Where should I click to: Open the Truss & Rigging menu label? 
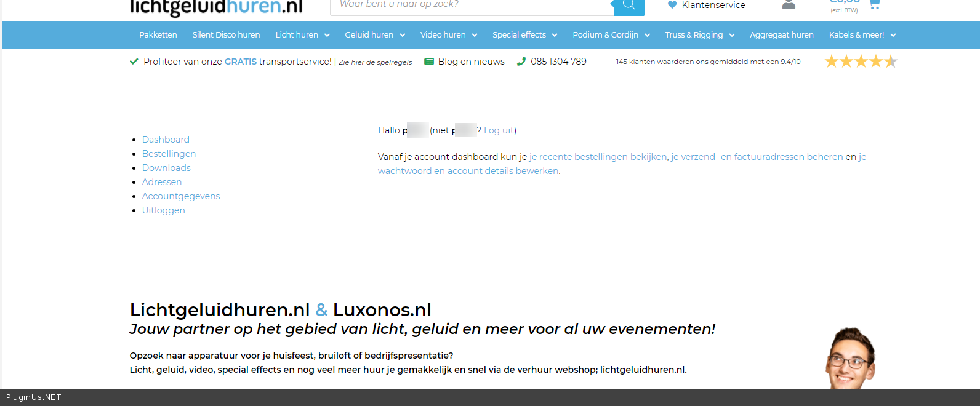pyautogui.click(x=694, y=35)
